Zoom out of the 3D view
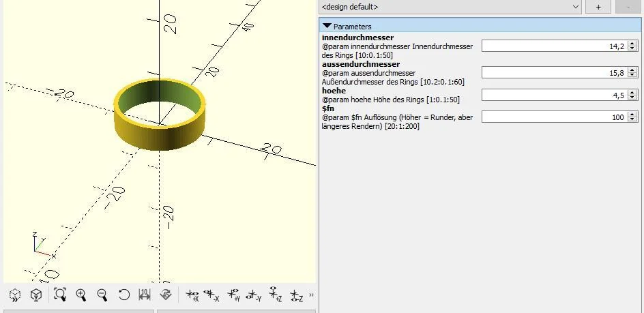Image resolution: width=644 pixels, height=313 pixels. click(x=102, y=295)
